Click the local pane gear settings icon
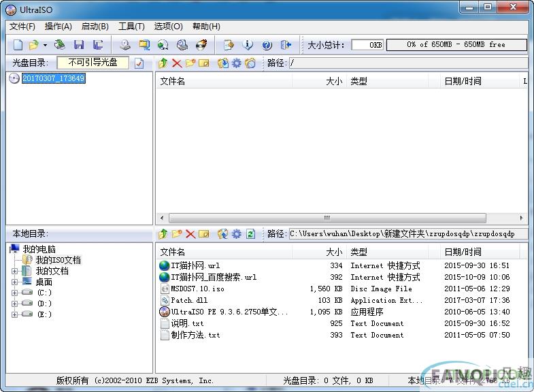This screenshot has height=392, width=534. click(x=236, y=234)
